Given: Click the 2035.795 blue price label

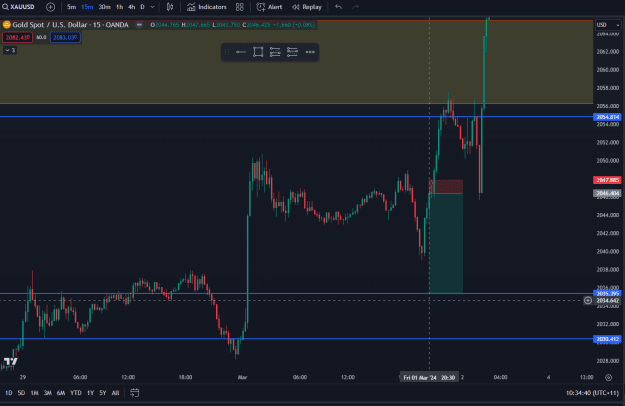Looking at the screenshot, I should point(607,294).
